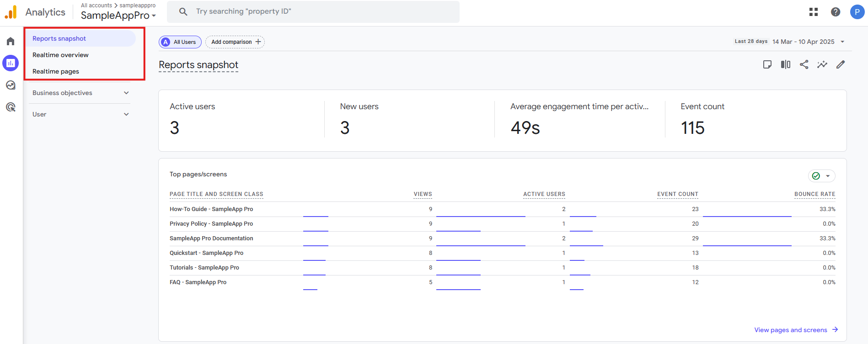Screen dimensions: 868x344
Task: Click the Privacy Policy - SampleApp Pro row
Action: pyautogui.click(x=502, y=224)
